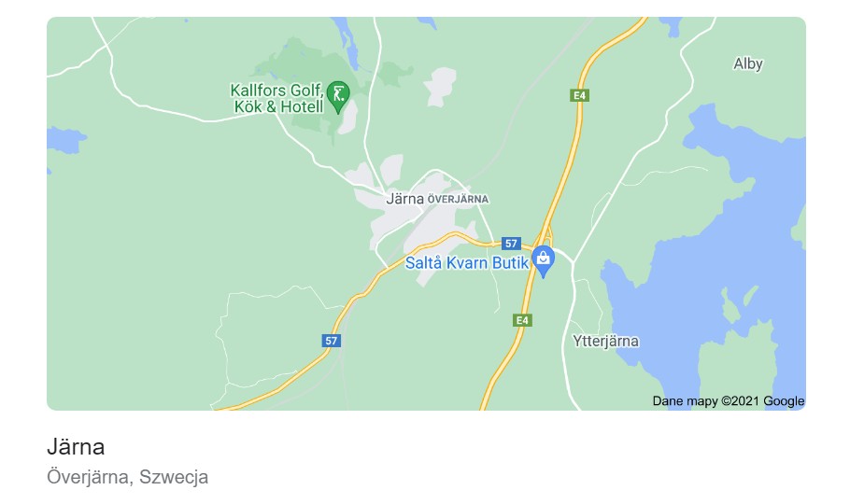Click the southwest route 57 shield
This screenshot has height=504, width=850.
coord(332,341)
